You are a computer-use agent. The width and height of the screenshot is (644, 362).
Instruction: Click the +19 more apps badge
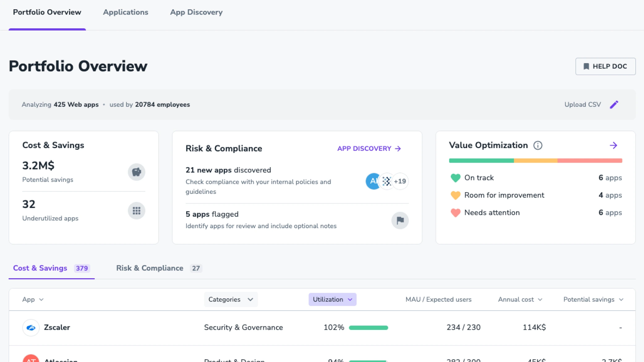coord(400,181)
